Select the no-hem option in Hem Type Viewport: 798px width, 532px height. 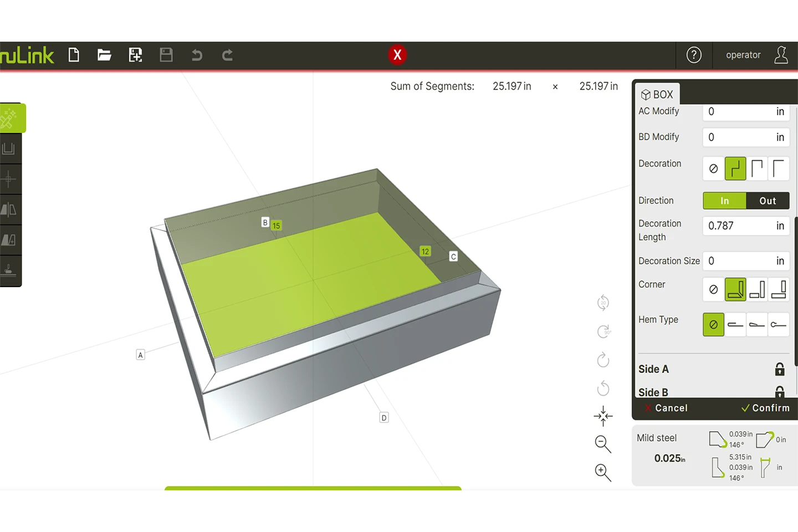click(x=713, y=325)
